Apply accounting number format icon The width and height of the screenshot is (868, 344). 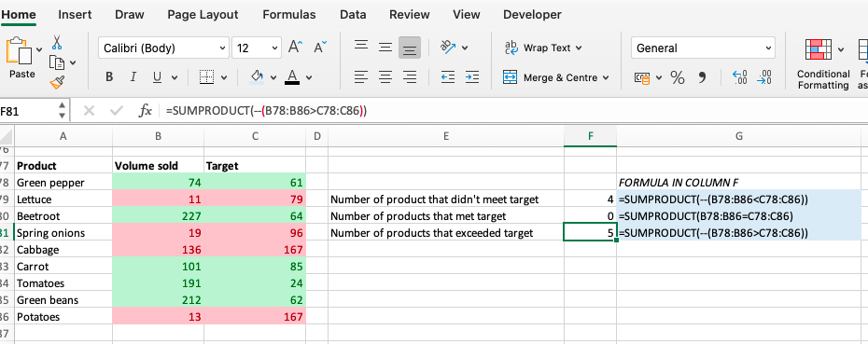point(643,78)
